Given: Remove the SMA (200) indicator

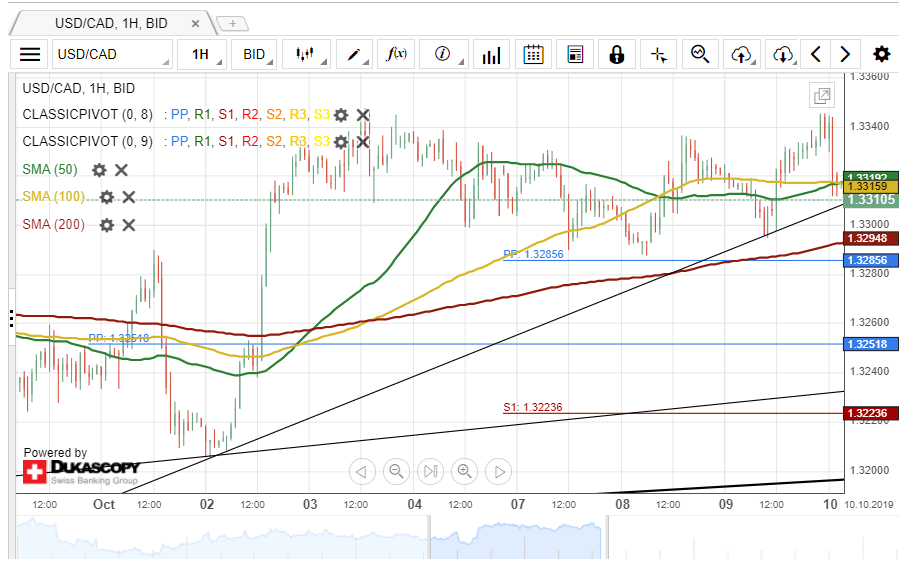Looking at the screenshot, I should [x=129, y=225].
